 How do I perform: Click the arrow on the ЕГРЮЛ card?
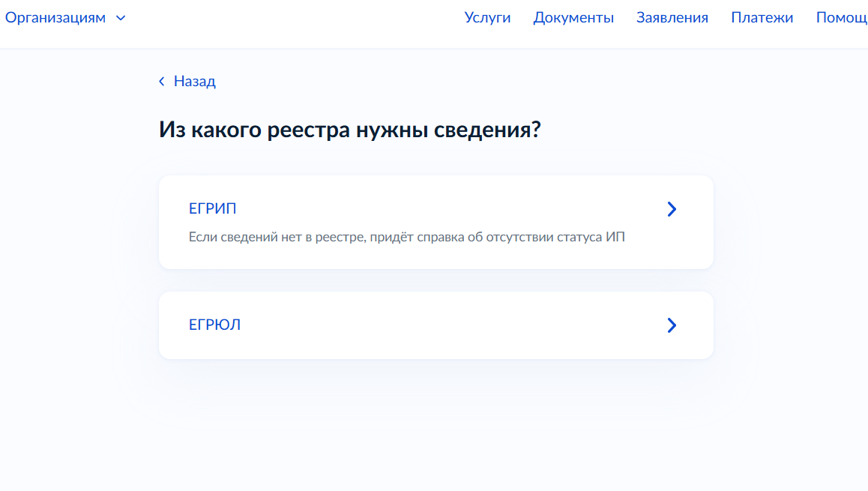click(672, 325)
